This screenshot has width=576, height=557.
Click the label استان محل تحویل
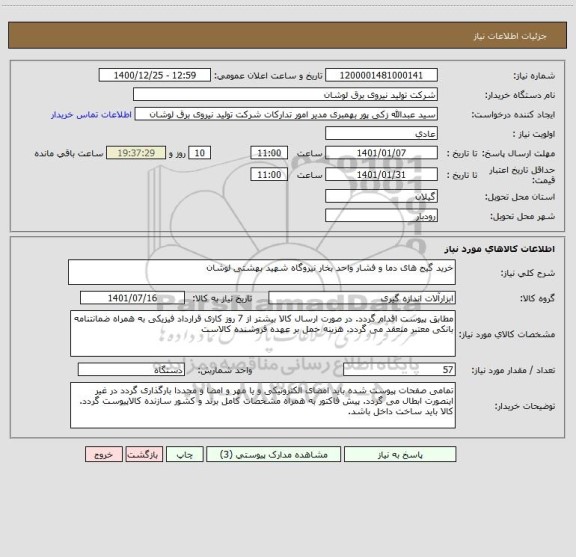point(520,197)
